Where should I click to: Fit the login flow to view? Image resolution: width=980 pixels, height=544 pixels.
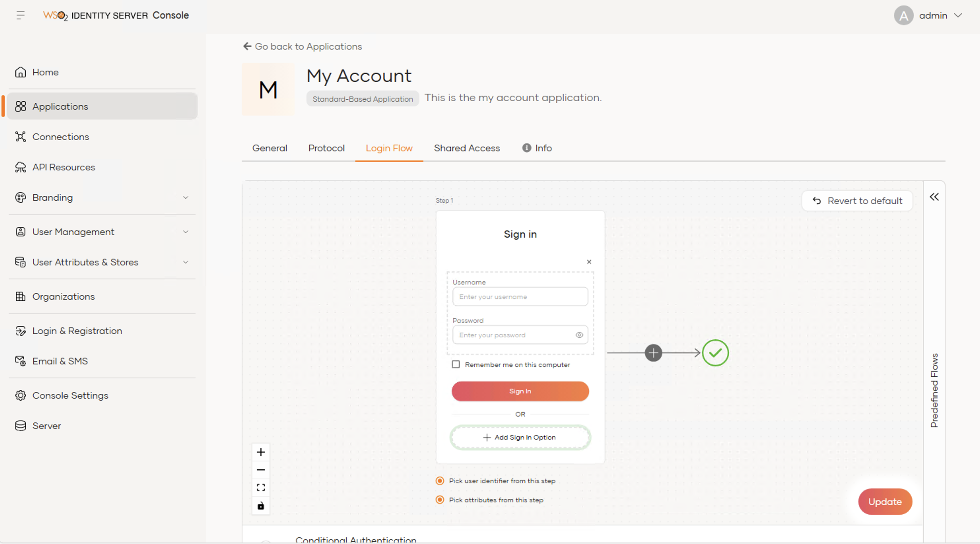pyautogui.click(x=261, y=487)
